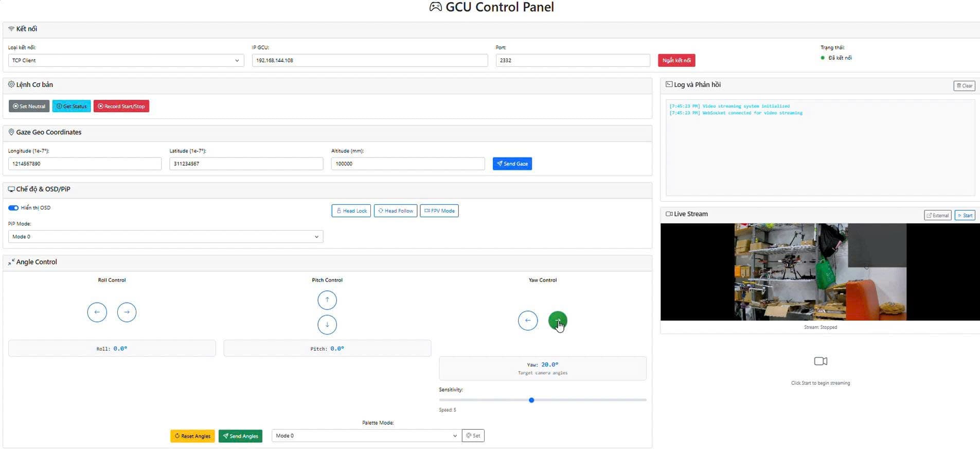Open the Palette Mode dropdown

365,435
